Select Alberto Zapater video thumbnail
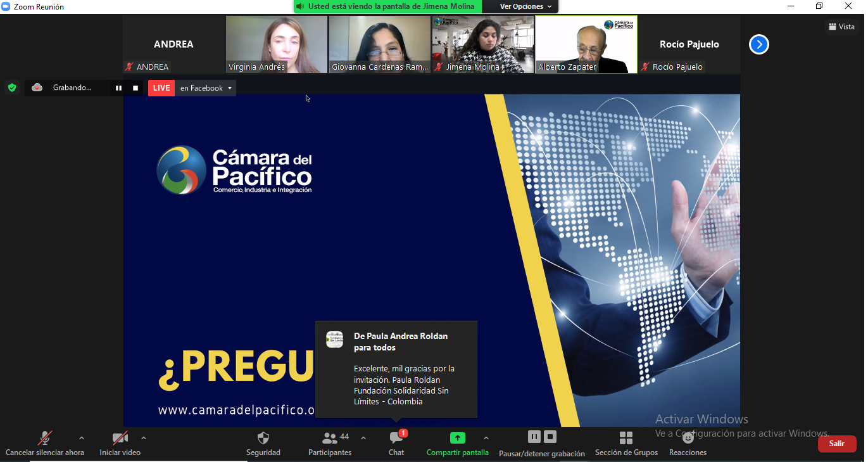Screen dimensions: 868x462 click(586, 44)
